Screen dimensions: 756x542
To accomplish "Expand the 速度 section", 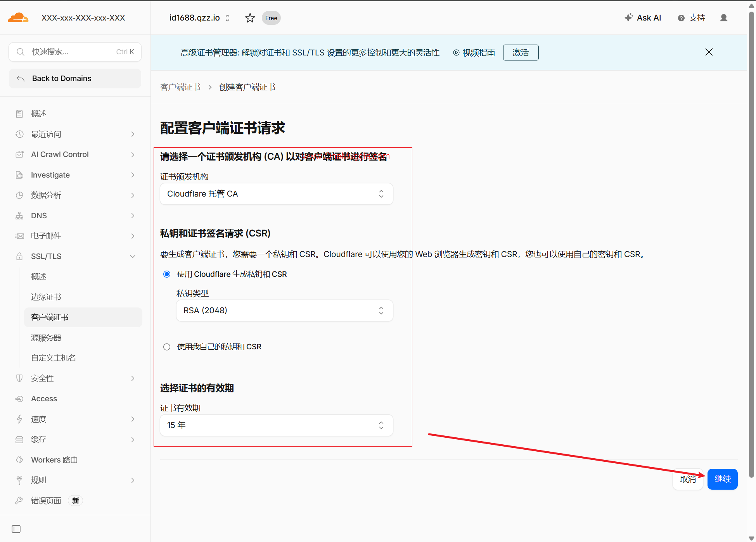I will click(x=133, y=419).
